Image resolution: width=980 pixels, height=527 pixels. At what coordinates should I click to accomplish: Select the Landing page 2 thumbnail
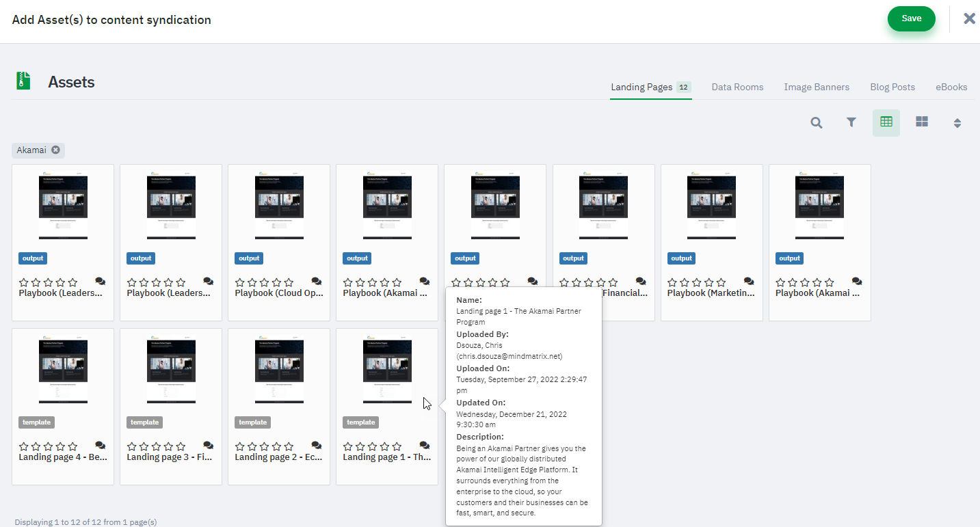pyautogui.click(x=279, y=369)
